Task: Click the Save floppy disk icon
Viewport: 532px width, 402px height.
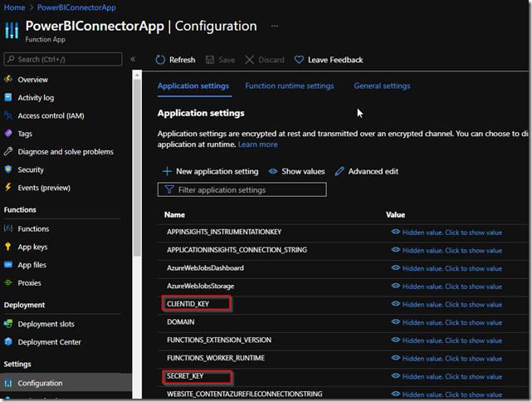Action: click(210, 60)
